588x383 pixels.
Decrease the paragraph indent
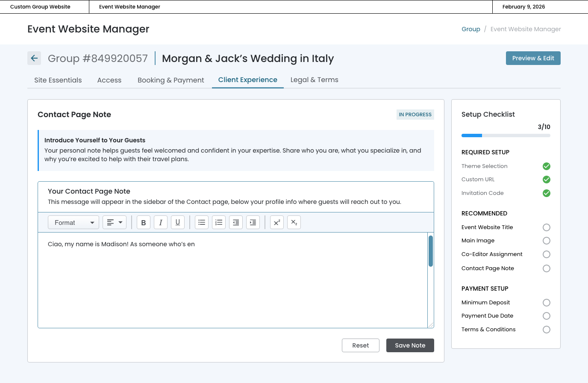point(236,222)
